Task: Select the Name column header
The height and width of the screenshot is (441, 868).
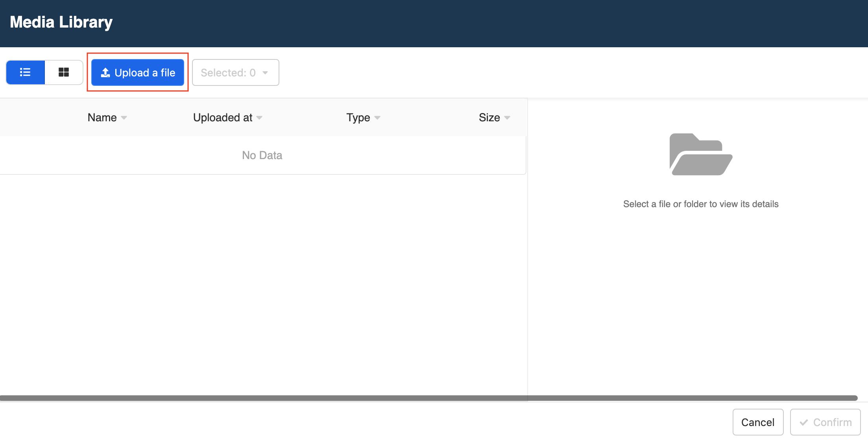Action: pos(102,117)
